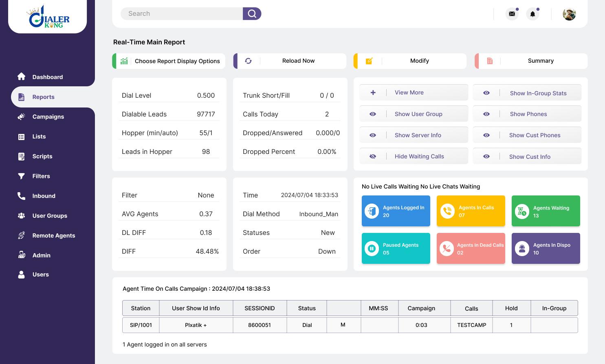Screen dimensions: 605x364
Task: Click the Summary document icon
Action: (490, 61)
